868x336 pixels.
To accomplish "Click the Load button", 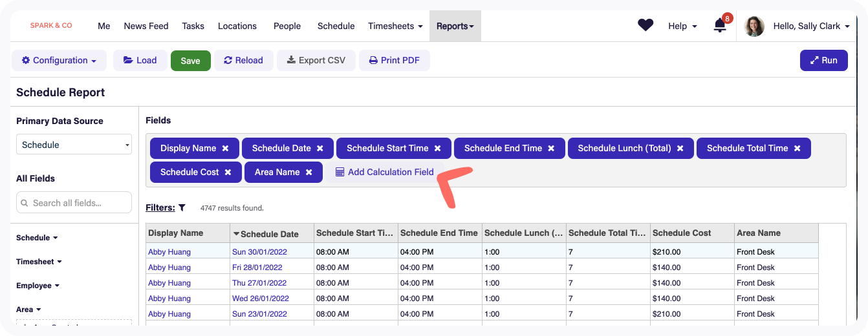I will (x=140, y=60).
